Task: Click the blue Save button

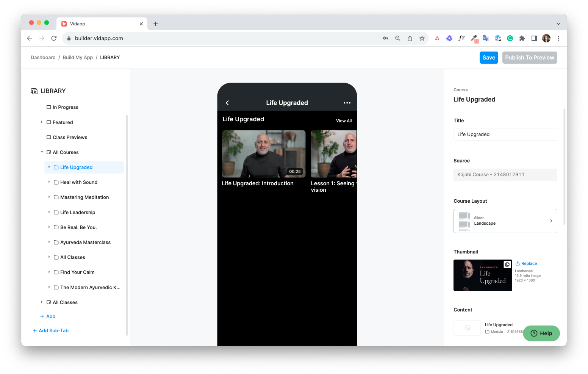Action: click(488, 58)
